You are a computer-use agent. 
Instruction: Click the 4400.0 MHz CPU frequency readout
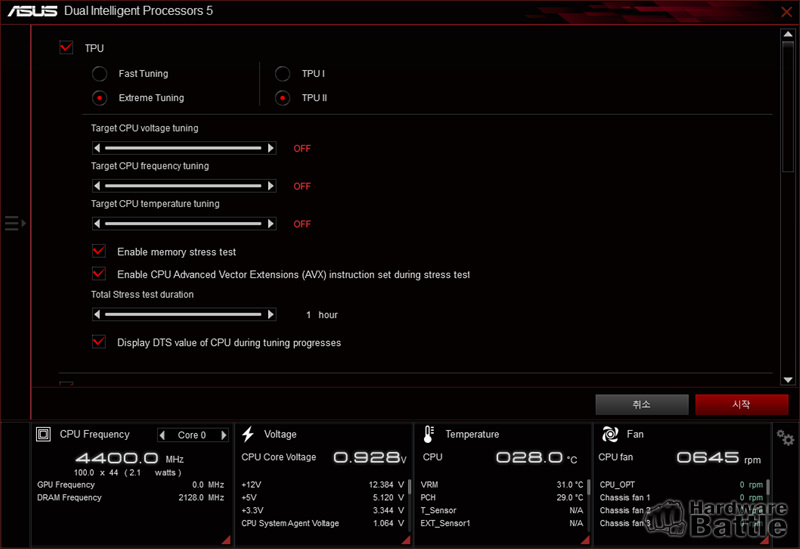[x=130, y=458]
